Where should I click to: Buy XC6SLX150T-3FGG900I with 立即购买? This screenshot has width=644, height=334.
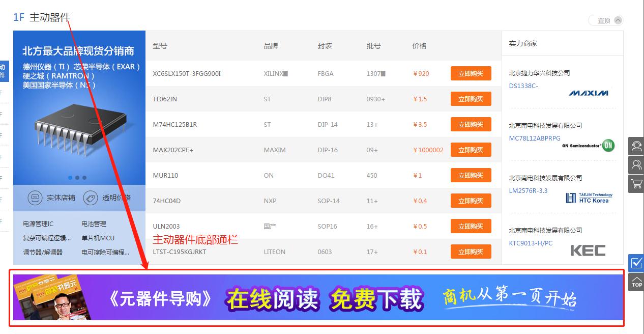(x=471, y=73)
